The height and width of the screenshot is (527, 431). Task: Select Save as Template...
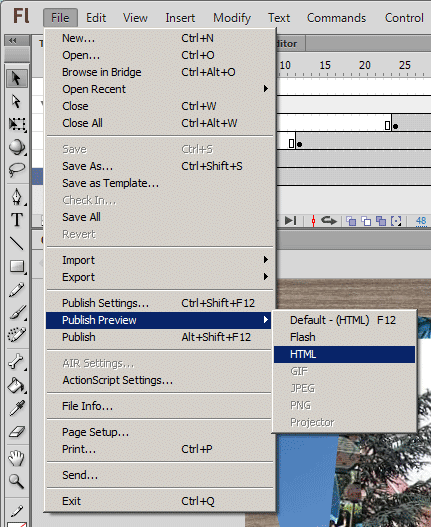(x=159, y=183)
